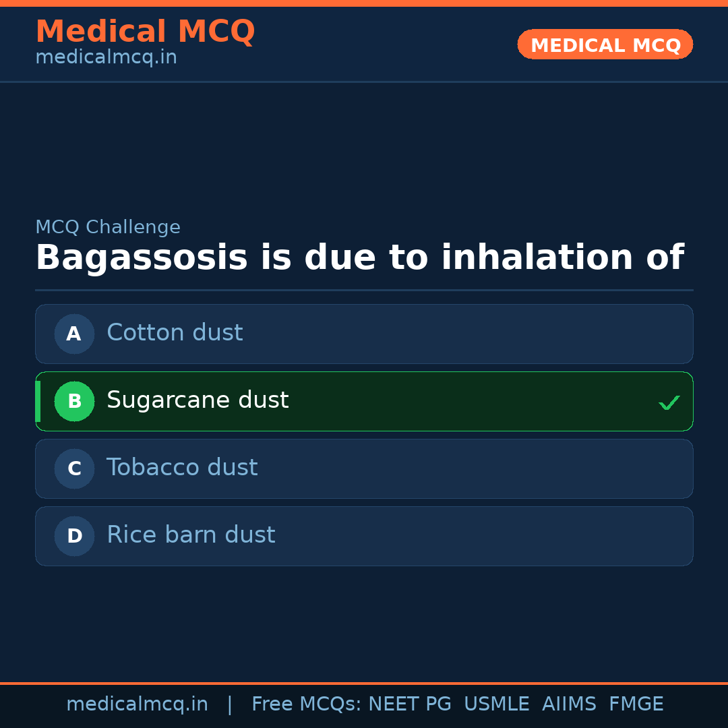Click the circular A letter badge

pyautogui.click(x=74, y=334)
